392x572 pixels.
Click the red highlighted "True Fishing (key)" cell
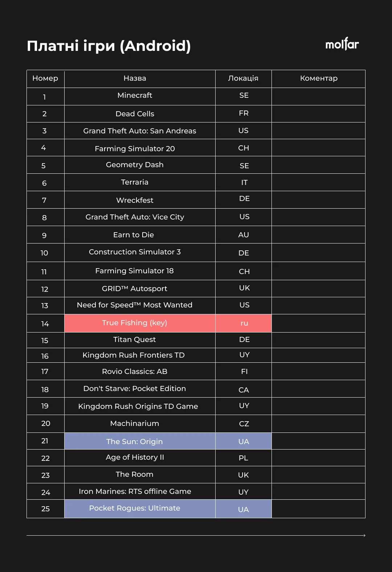pos(135,323)
